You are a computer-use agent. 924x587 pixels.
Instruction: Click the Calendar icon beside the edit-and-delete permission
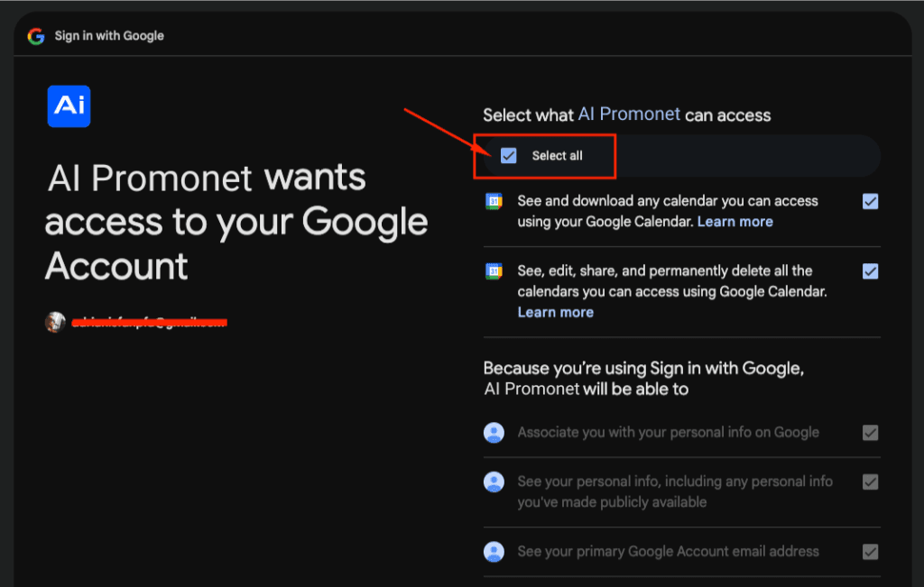point(493,271)
